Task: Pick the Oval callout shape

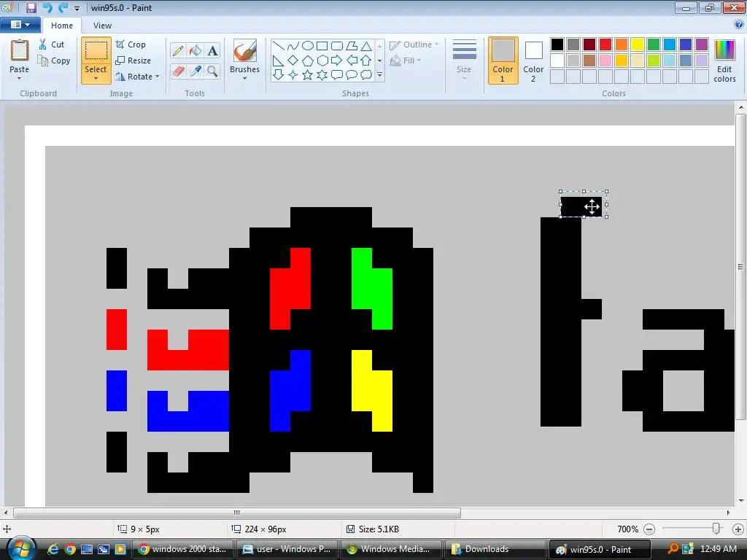Action: coord(352,75)
